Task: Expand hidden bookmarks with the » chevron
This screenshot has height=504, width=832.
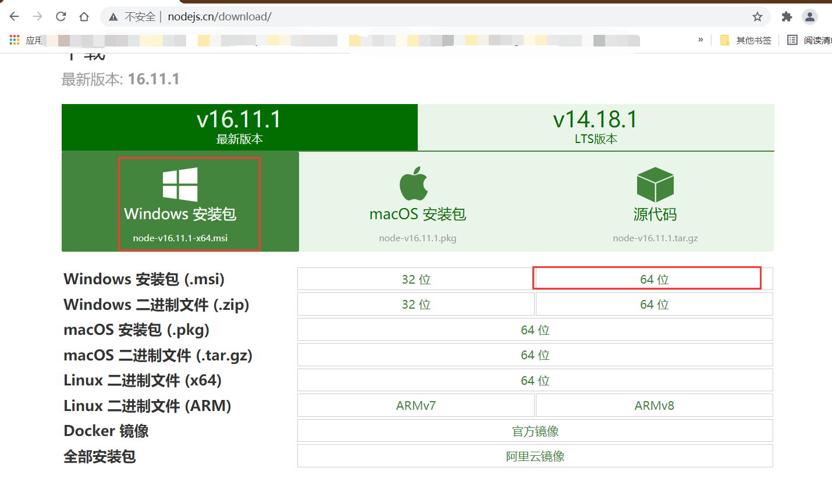Action: click(701, 40)
